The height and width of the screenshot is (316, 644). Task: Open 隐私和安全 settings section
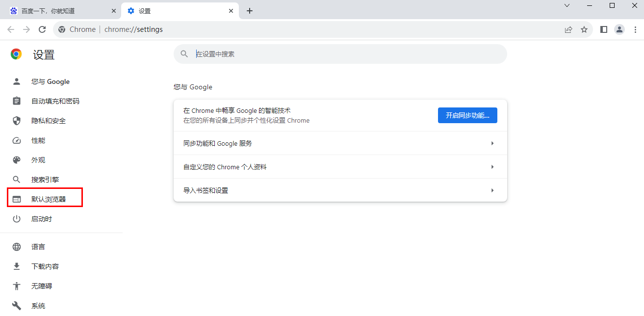coord(49,121)
